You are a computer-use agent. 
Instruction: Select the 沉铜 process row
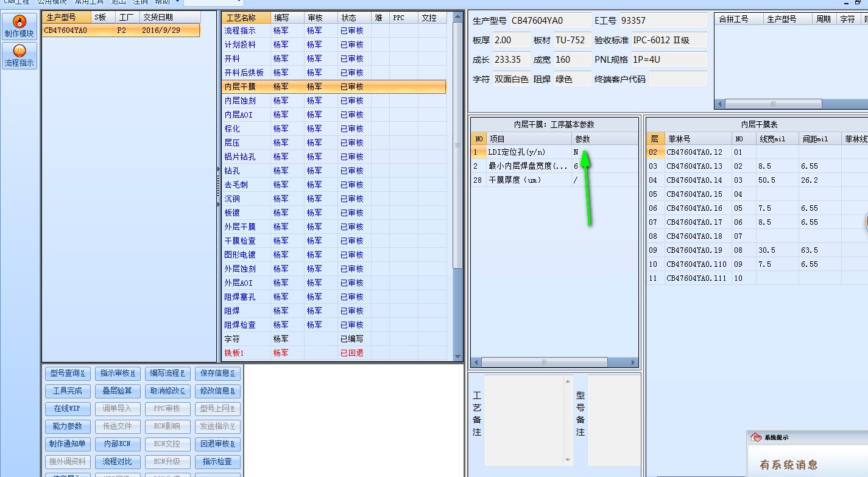click(334, 199)
